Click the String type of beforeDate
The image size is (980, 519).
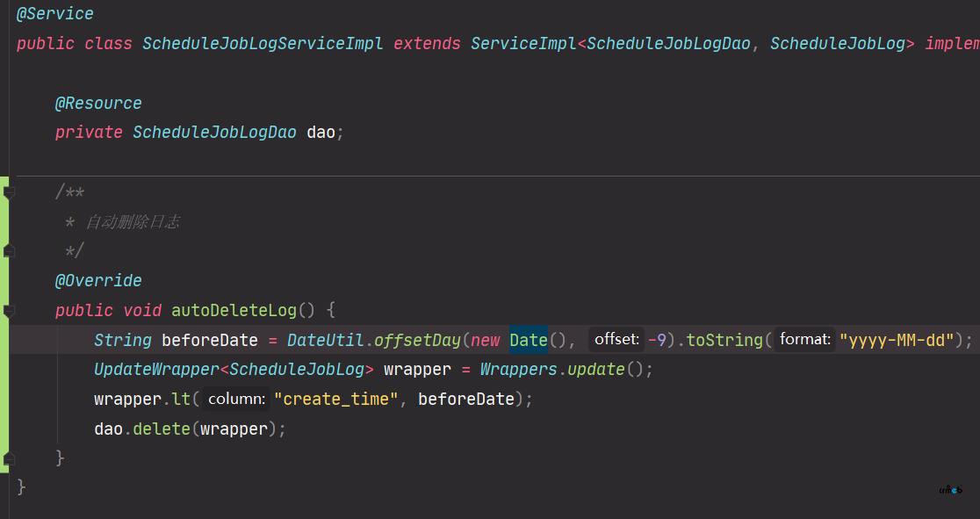[x=123, y=340]
